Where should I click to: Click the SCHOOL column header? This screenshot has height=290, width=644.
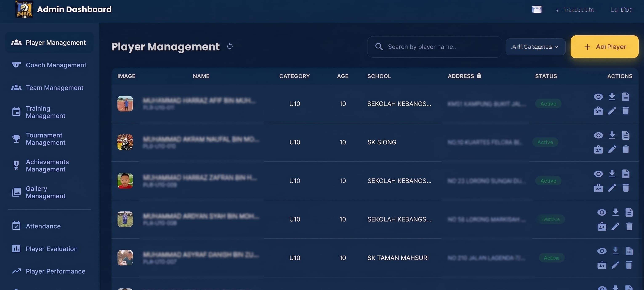tap(379, 76)
